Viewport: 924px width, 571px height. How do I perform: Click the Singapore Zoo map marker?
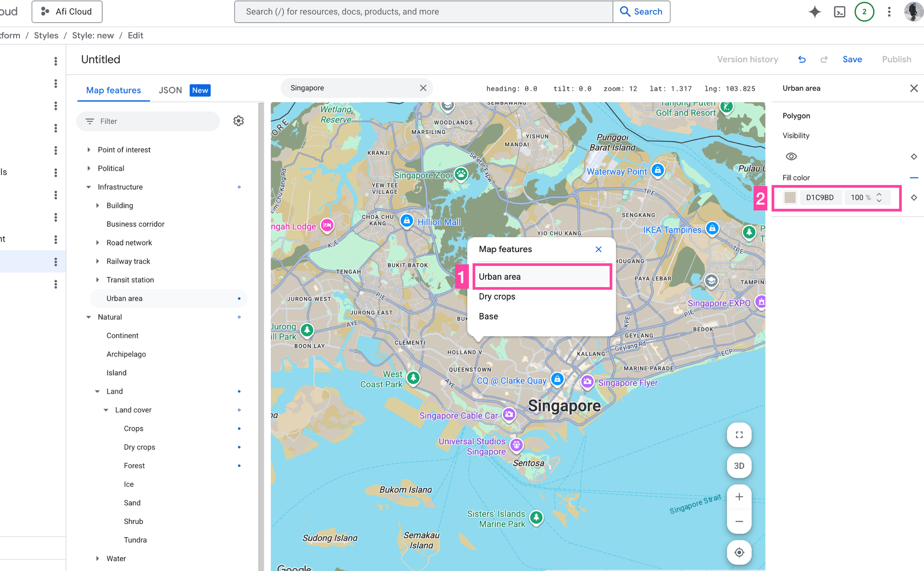[x=461, y=174]
